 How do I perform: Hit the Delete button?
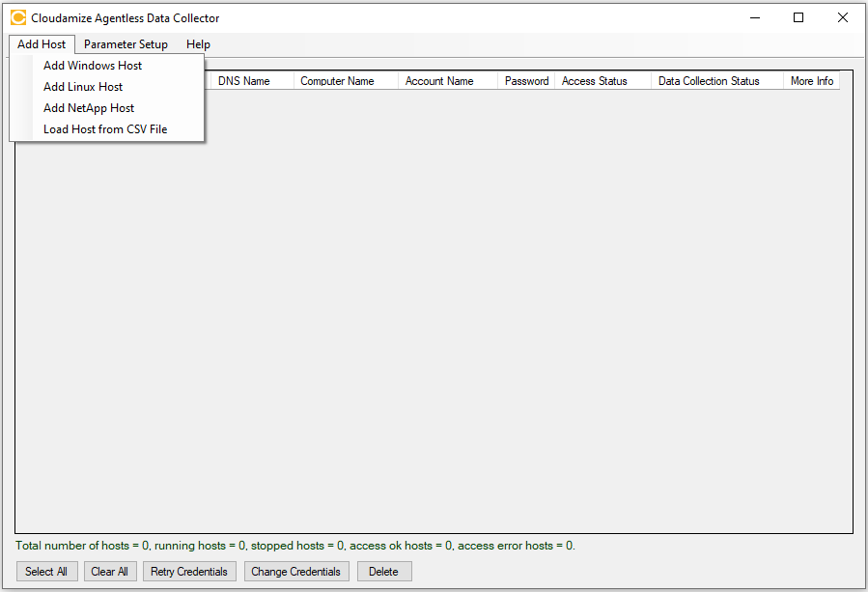pyautogui.click(x=383, y=572)
